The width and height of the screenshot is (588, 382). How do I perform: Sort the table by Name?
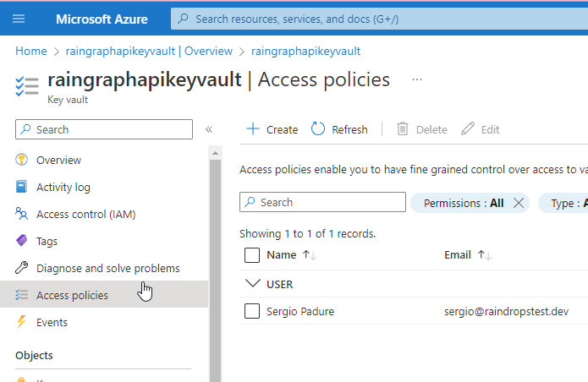pyautogui.click(x=291, y=255)
